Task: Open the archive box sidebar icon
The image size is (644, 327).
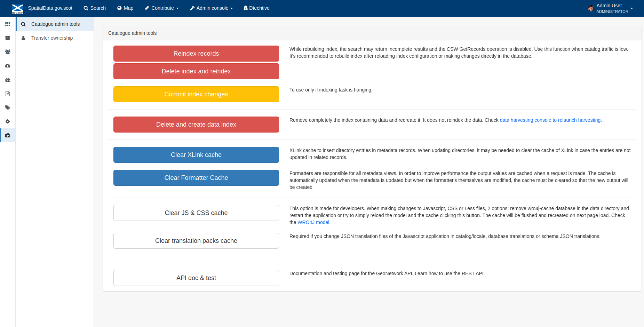Action: 8,38
